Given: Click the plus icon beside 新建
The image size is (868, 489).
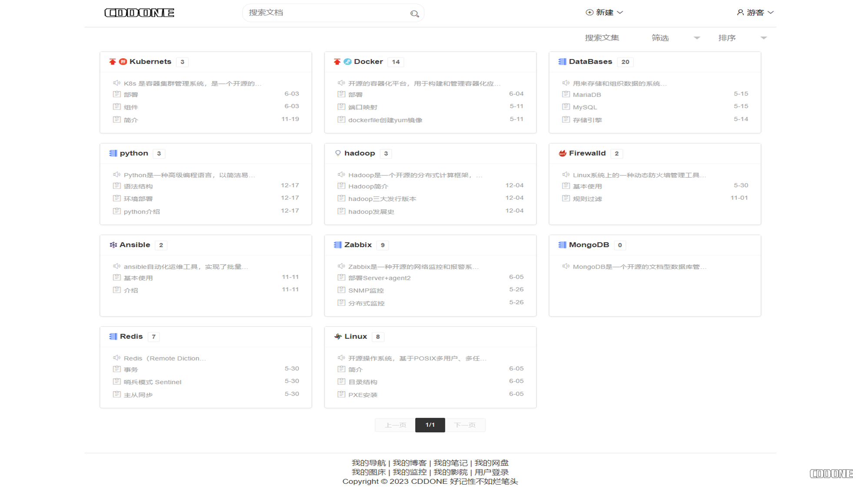Looking at the screenshot, I should [x=589, y=12].
